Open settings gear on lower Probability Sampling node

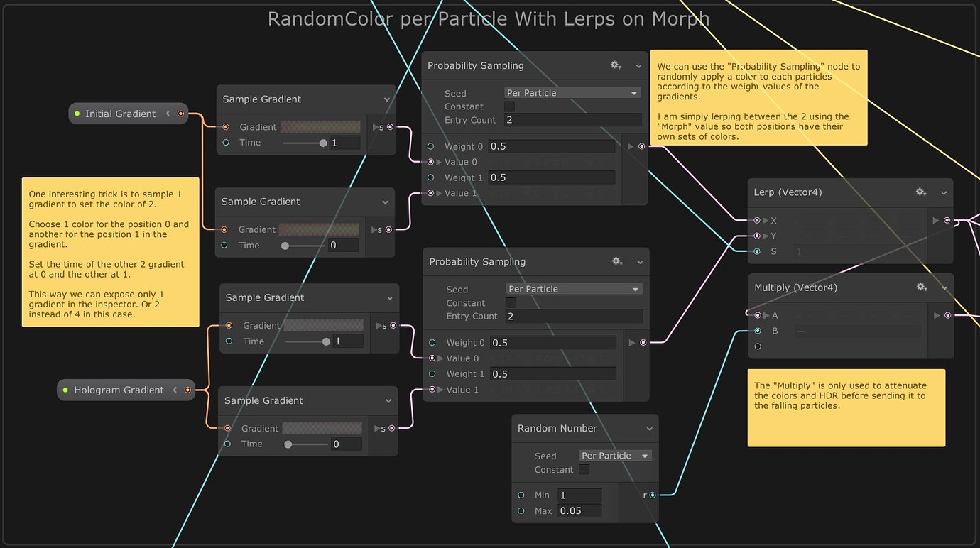click(x=616, y=261)
